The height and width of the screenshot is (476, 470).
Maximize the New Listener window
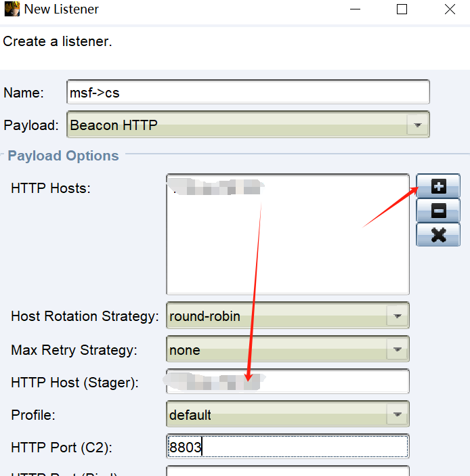(x=402, y=9)
